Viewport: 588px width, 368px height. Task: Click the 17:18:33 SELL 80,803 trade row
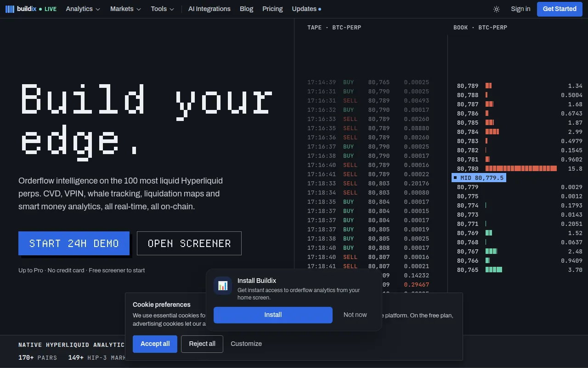[x=368, y=184]
